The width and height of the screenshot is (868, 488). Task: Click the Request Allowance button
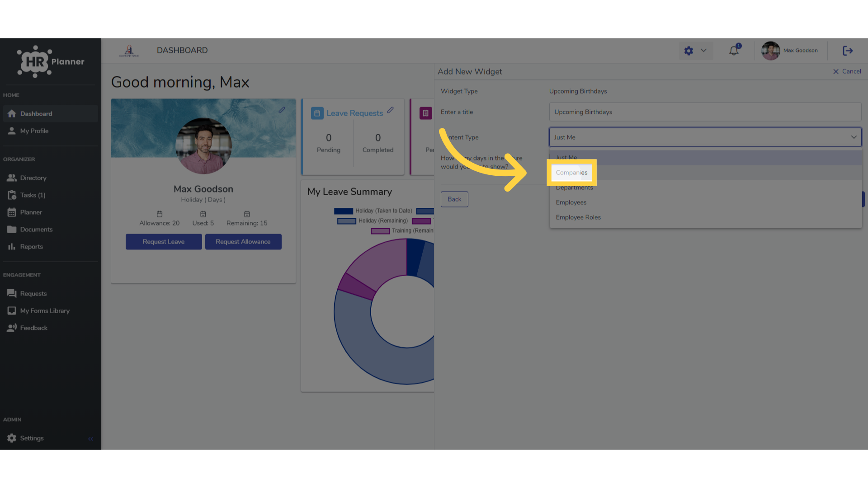(243, 242)
